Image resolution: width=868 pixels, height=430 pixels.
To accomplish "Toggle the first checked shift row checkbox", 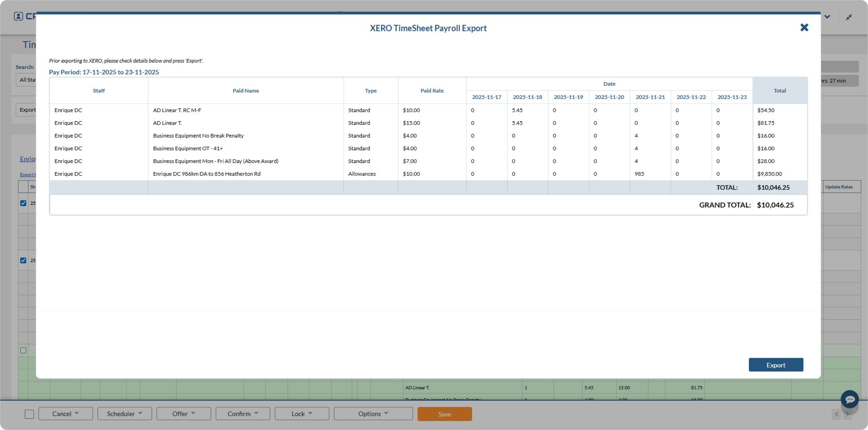I will [x=23, y=203].
